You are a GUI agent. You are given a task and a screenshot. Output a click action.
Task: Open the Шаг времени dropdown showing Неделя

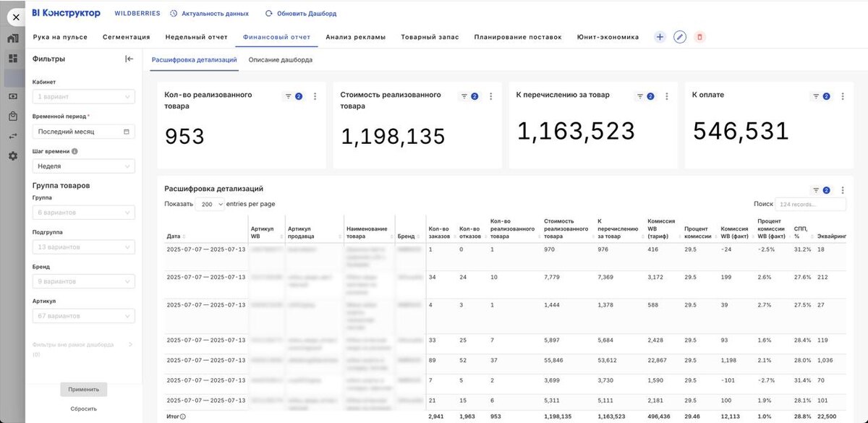83,166
